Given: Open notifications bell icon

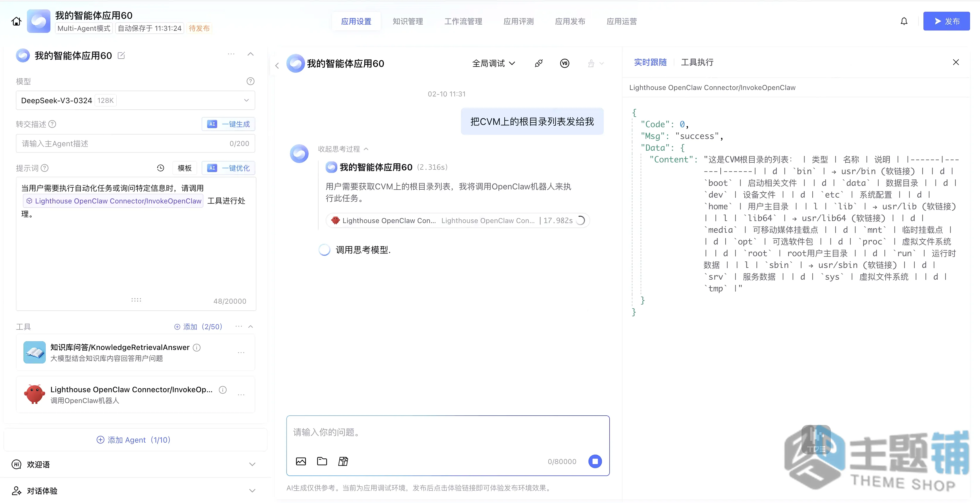Looking at the screenshot, I should click(x=904, y=21).
